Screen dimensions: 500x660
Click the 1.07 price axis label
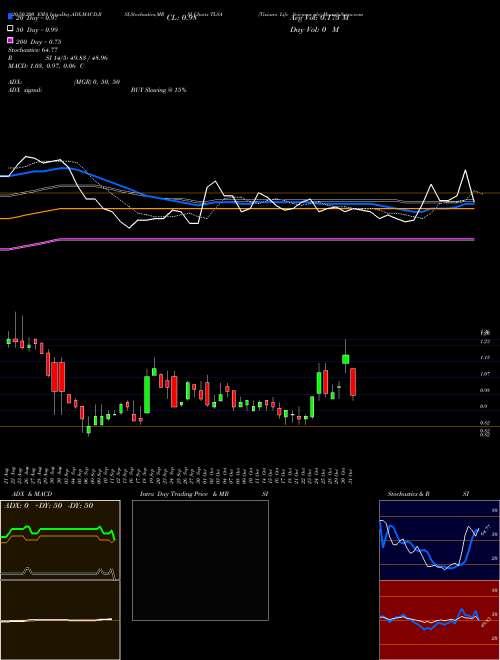485,374
